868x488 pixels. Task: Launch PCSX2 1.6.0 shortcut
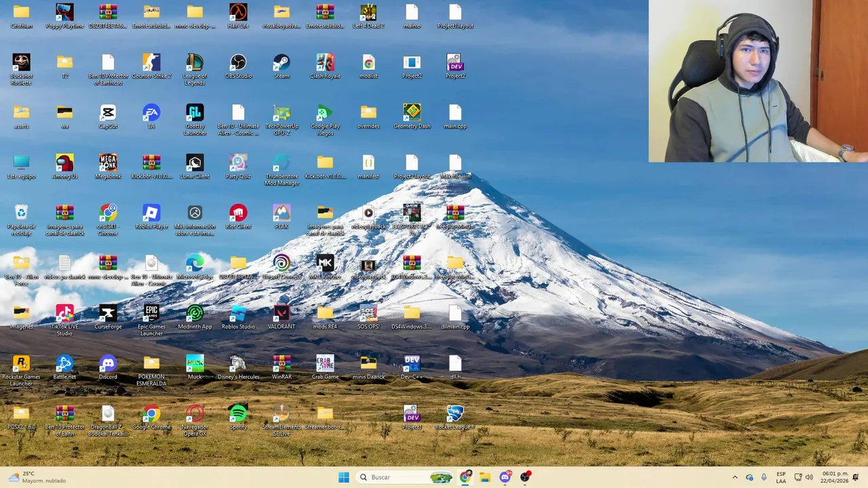click(x=21, y=418)
